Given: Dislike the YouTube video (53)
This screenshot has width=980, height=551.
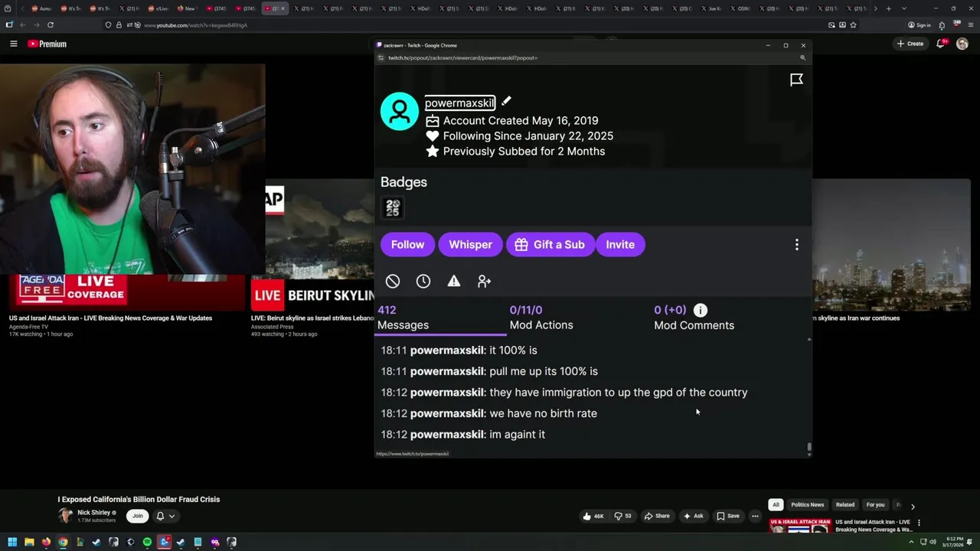Looking at the screenshot, I should [622, 516].
